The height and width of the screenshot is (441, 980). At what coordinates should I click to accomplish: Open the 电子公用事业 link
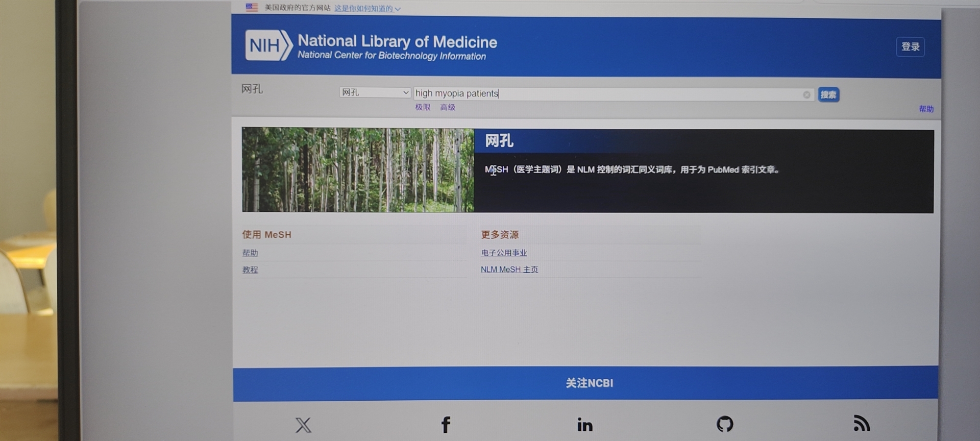click(504, 253)
